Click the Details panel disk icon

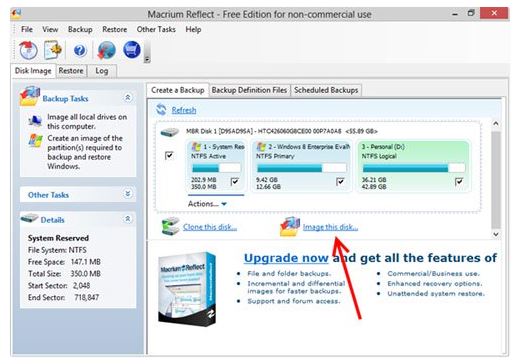(x=29, y=218)
